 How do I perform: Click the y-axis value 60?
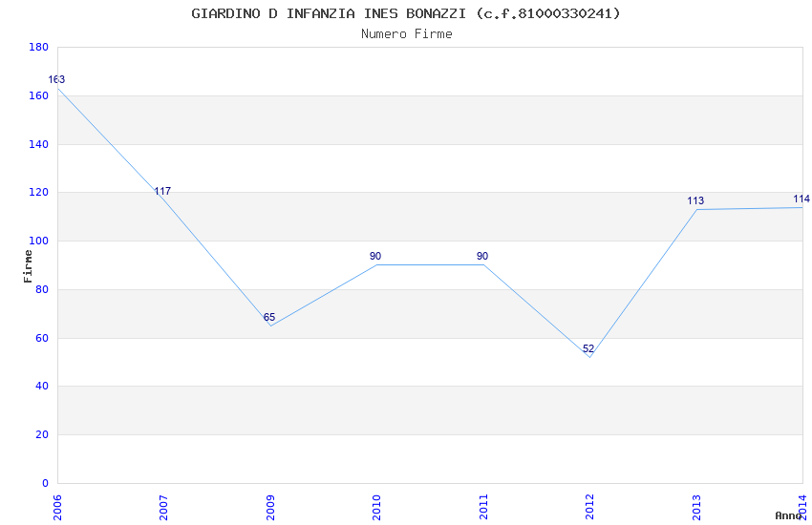click(41, 338)
